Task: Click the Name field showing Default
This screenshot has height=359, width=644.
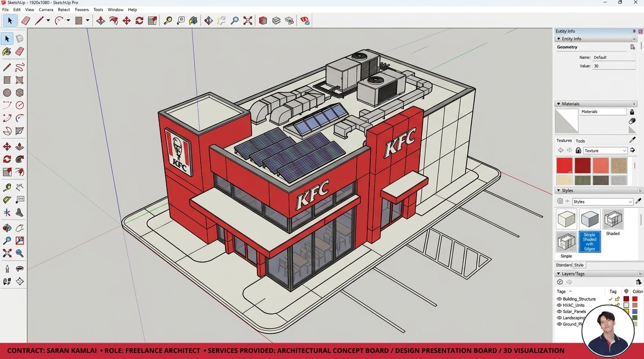Action: click(x=614, y=57)
